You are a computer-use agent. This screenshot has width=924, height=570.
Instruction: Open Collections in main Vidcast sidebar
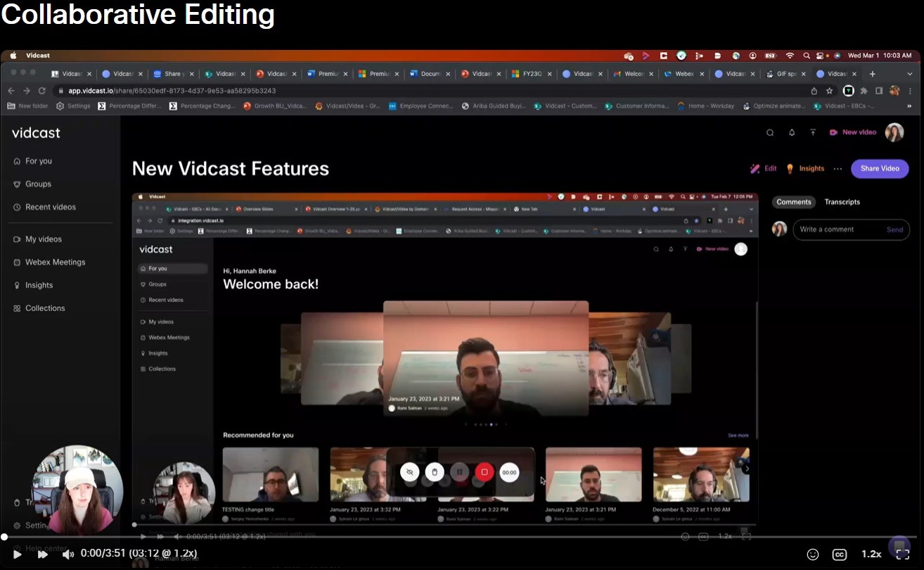click(x=39, y=308)
